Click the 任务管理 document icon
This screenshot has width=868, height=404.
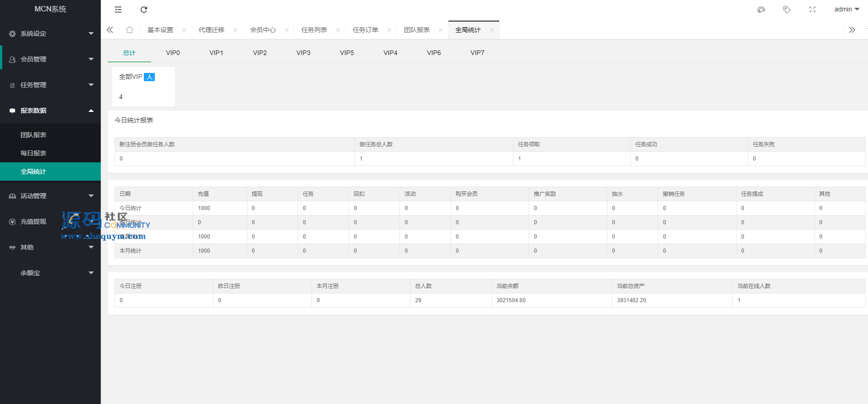12,85
